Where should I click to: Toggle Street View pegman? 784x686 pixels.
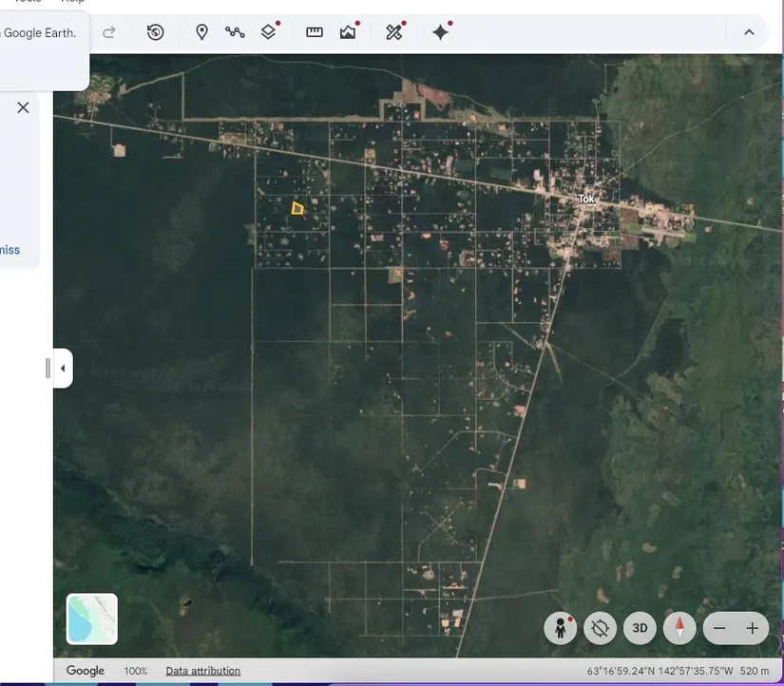[x=561, y=628]
